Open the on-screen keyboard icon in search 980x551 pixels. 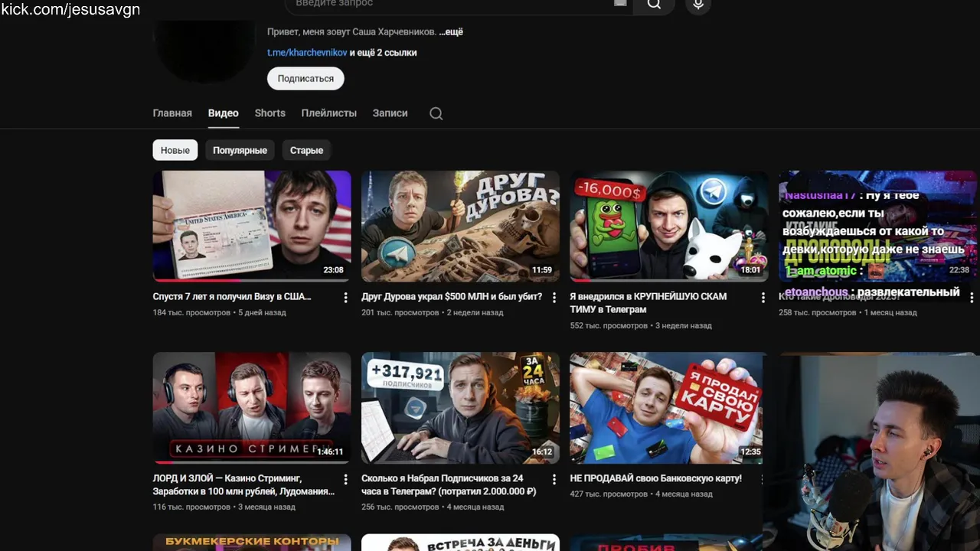click(620, 3)
